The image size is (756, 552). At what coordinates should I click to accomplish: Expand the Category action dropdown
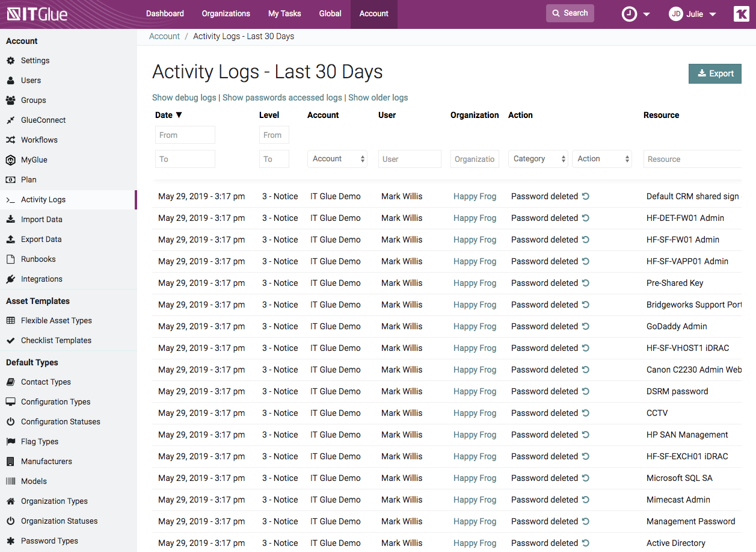(x=538, y=158)
